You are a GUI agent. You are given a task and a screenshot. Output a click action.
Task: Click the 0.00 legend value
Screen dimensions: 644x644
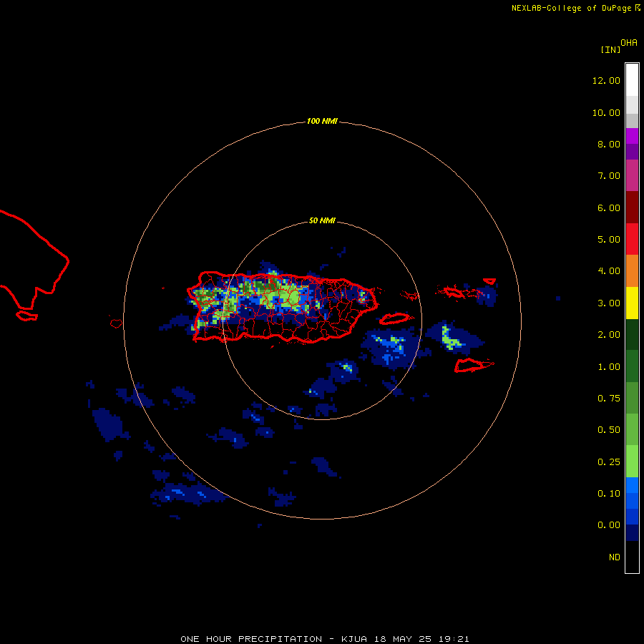tap(609, 525)
